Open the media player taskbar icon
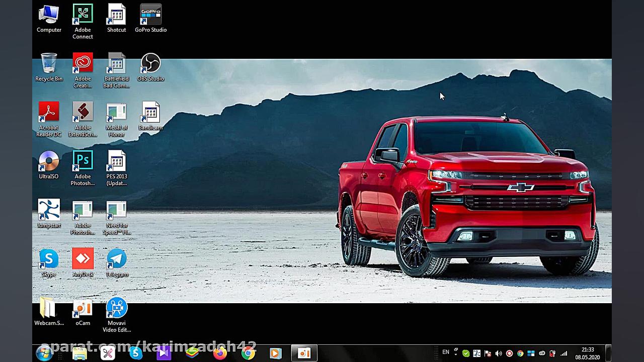Viewport: 644px width, 362px height. click(275, 353)
